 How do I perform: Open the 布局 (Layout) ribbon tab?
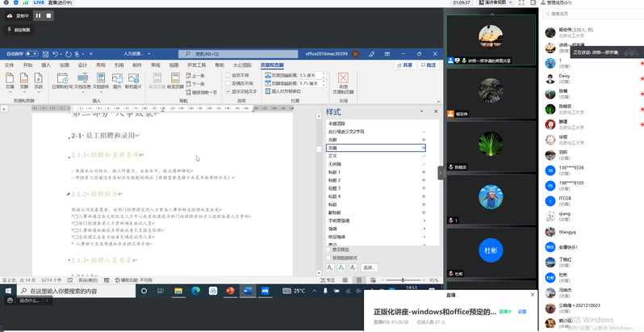tap(100, 65)
